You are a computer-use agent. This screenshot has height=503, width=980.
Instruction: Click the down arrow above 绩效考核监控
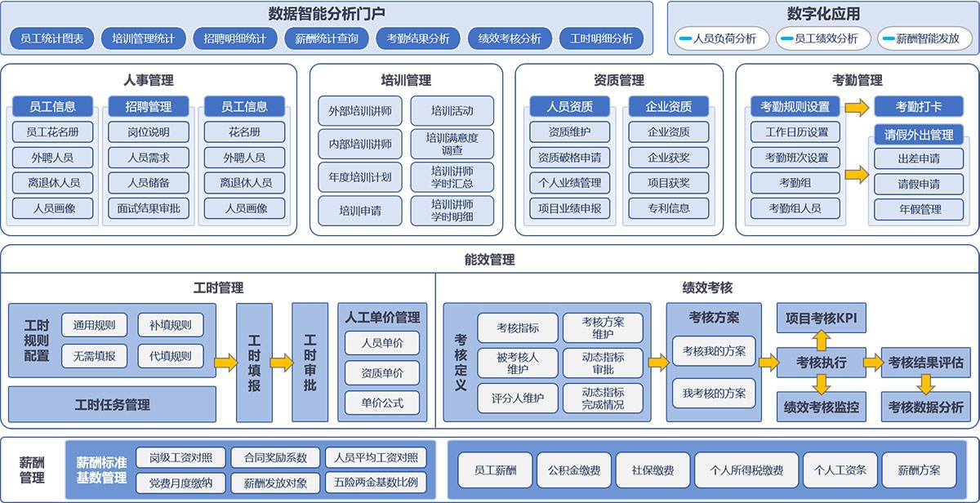[x=819, y=385]
